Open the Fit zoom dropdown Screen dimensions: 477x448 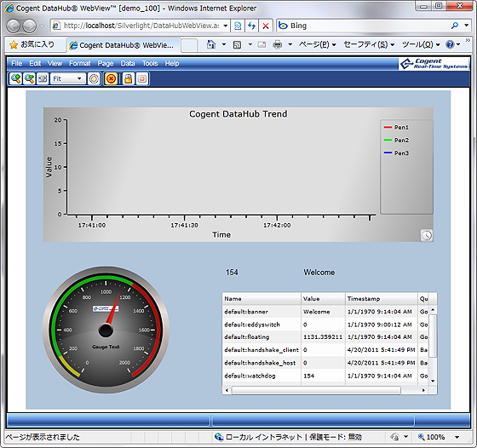(67, 78)
